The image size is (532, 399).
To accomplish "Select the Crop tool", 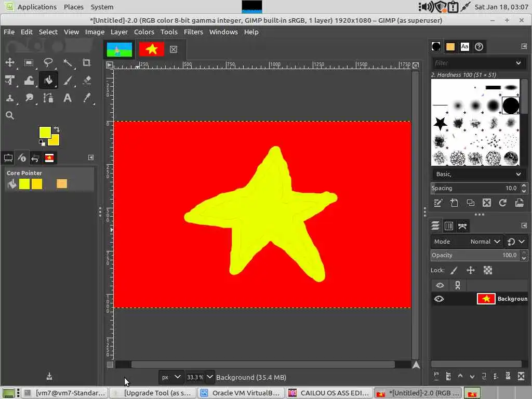I will [87, 62].
